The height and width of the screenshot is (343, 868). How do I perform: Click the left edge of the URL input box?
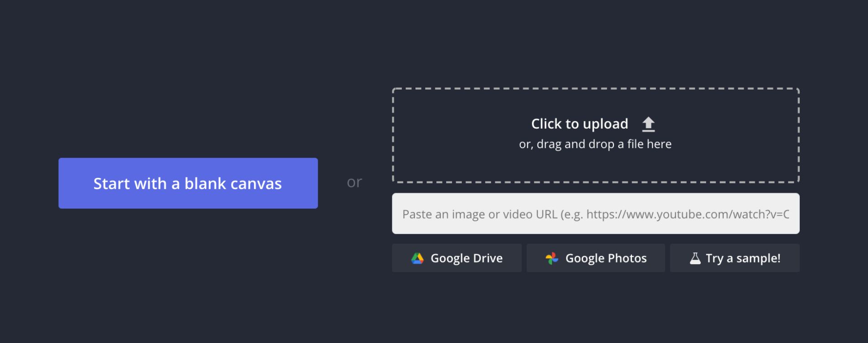[396, 214]
